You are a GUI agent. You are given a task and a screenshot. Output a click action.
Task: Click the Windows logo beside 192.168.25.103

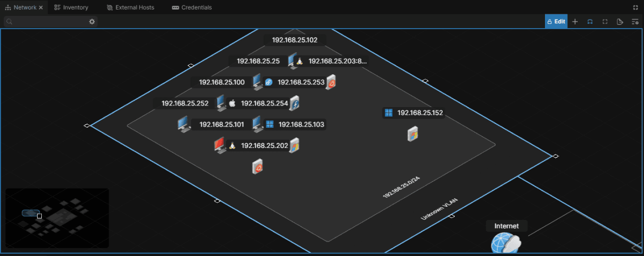click(x=269, y=125)
